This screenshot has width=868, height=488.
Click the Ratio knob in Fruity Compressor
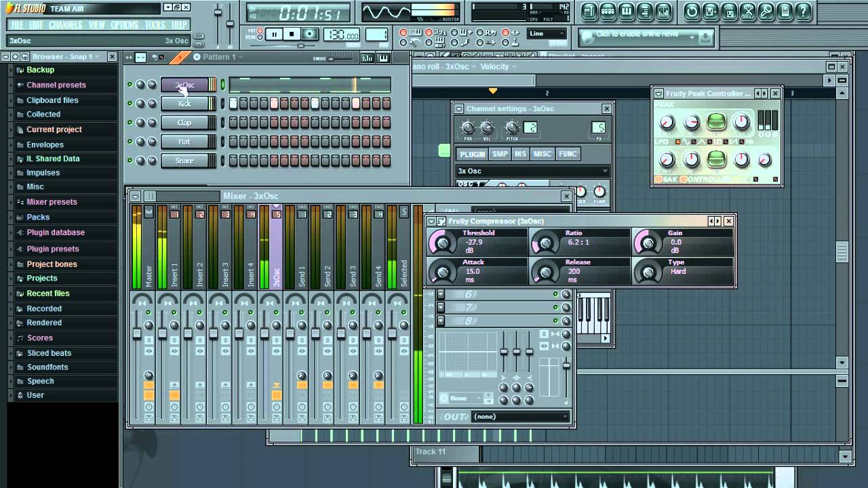tap(545, 242)
